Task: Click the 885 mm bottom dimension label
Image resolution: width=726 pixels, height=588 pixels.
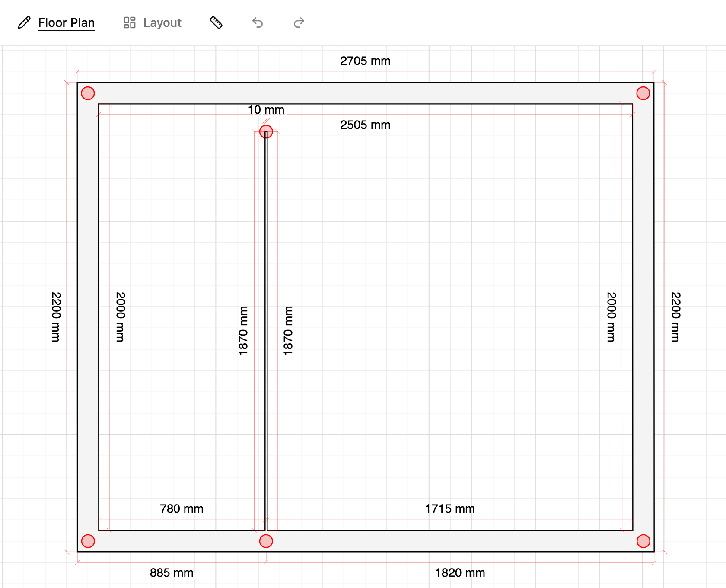Action: point(172,573)
